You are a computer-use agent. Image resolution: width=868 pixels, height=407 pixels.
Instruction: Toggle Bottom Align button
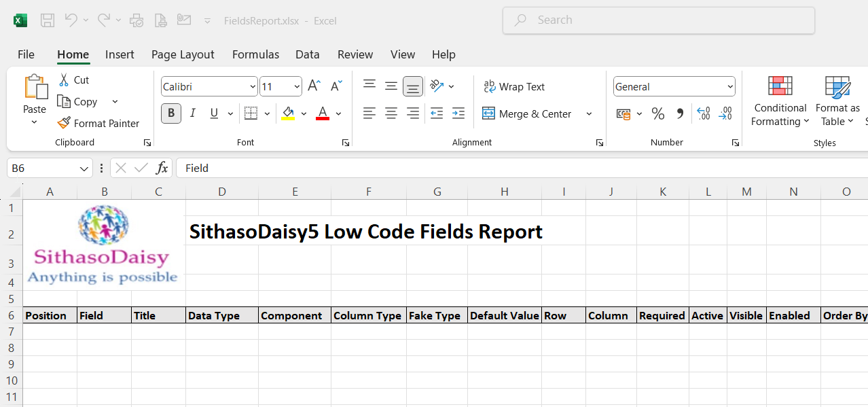pyautogui.click(x=413, y=86)
